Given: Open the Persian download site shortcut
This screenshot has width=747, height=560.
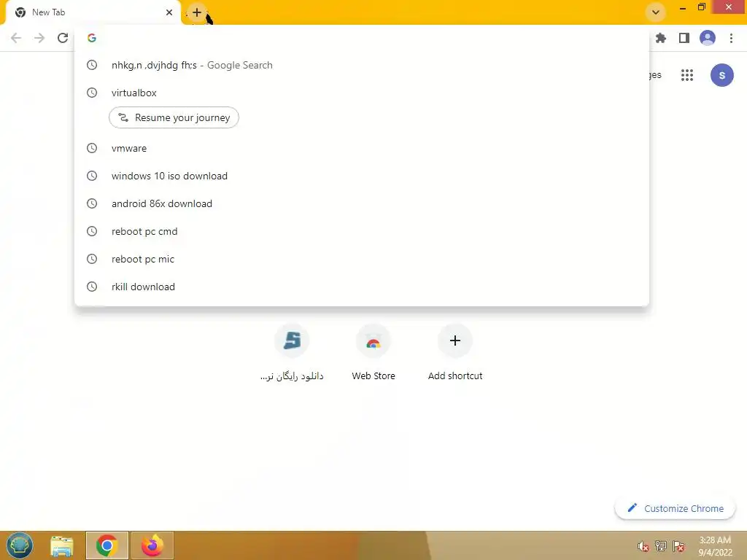Looking at the screenshot, I should [292, 354].
